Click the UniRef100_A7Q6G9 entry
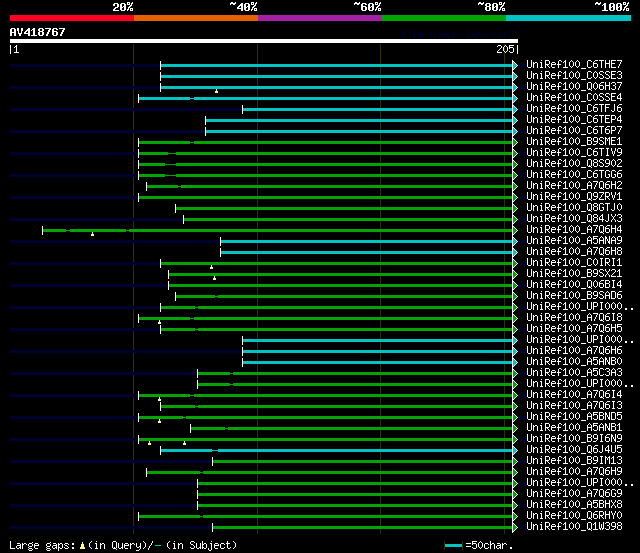 (574, 494)
